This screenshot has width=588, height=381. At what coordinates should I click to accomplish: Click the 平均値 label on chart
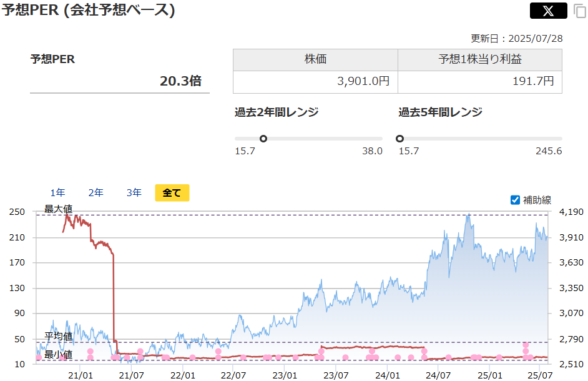58,337
